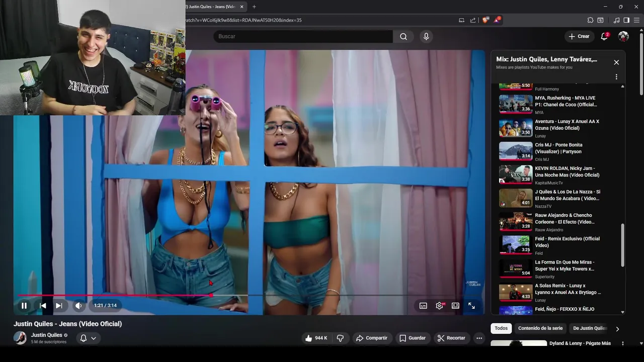
Task: Open the account avatar menu
Action: (x=623, y=36)
